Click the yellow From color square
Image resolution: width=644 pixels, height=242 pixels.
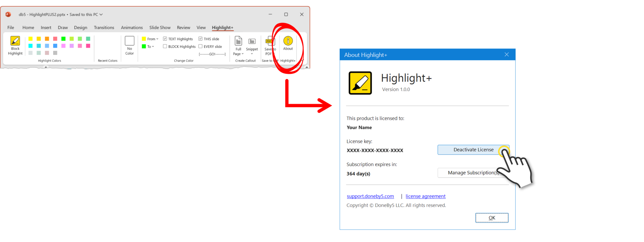(x=144, y=39)
